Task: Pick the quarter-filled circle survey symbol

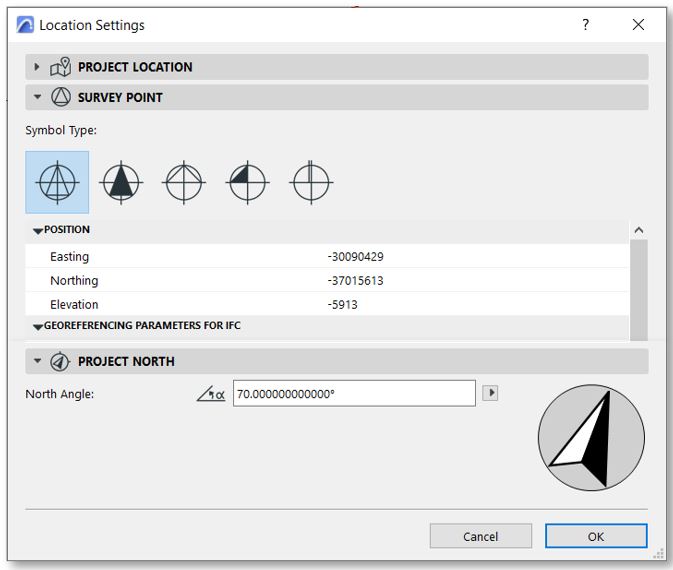Action: [x=247, y=183]
